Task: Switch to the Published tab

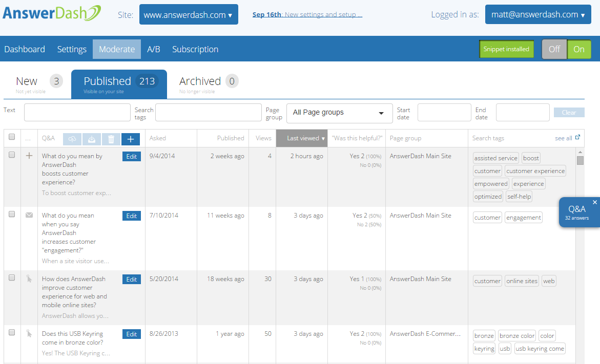Action: coord(119,84)
